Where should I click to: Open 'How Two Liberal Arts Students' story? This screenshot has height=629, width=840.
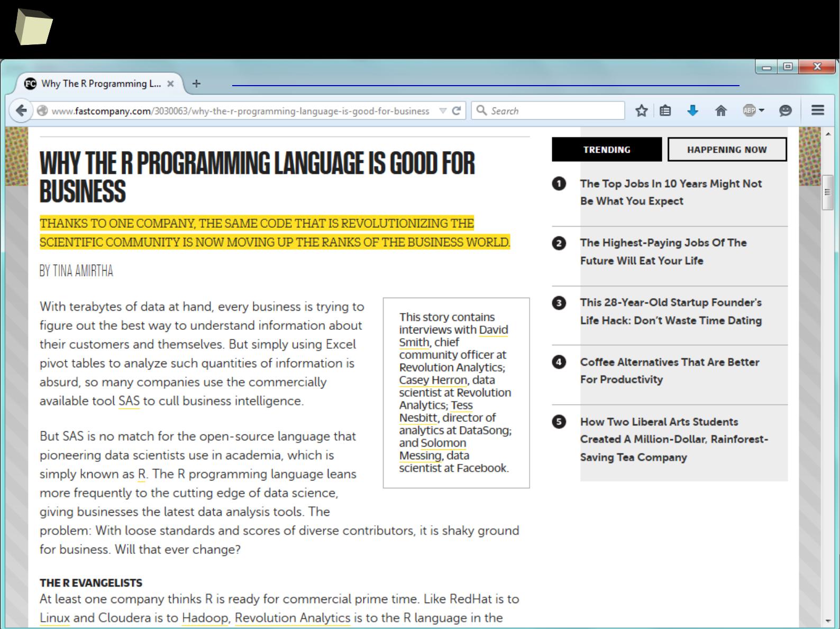(x=674, y=439)
